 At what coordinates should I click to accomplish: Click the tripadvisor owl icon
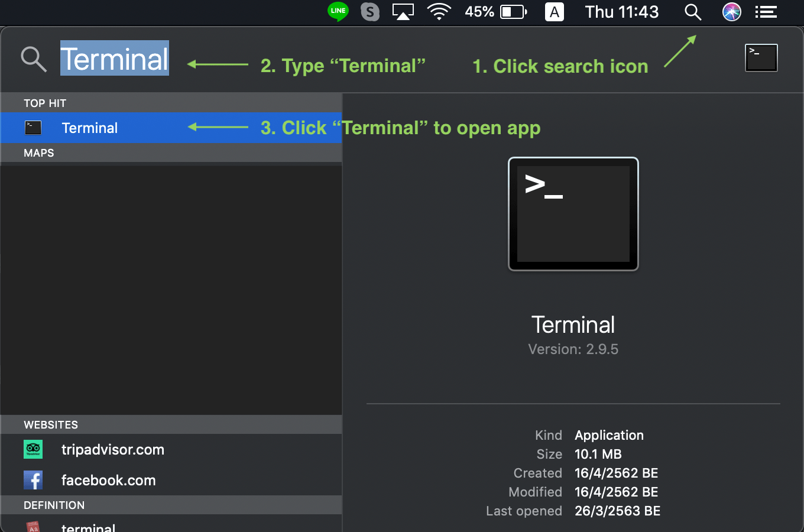(x=33, y=449)
